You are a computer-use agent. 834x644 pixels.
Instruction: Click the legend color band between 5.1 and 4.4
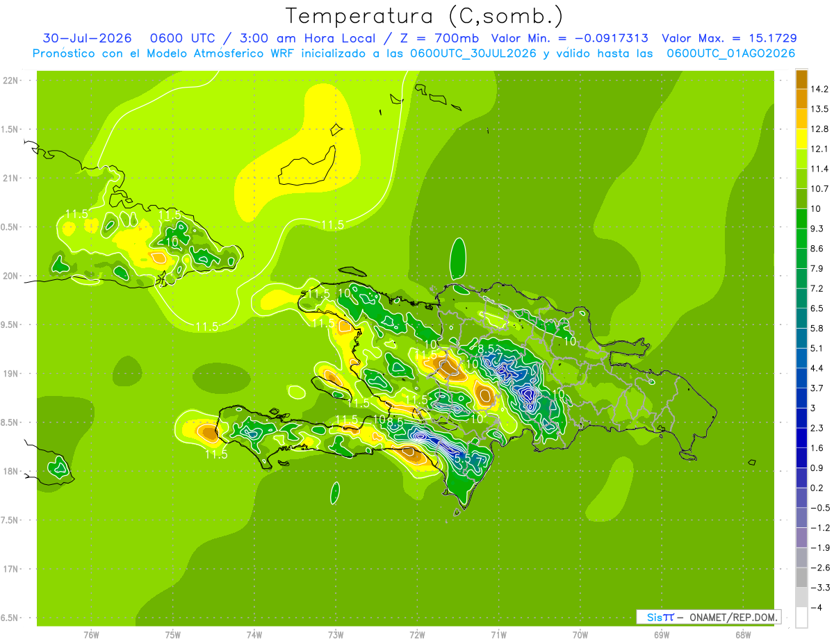click(x=801, y=358)
